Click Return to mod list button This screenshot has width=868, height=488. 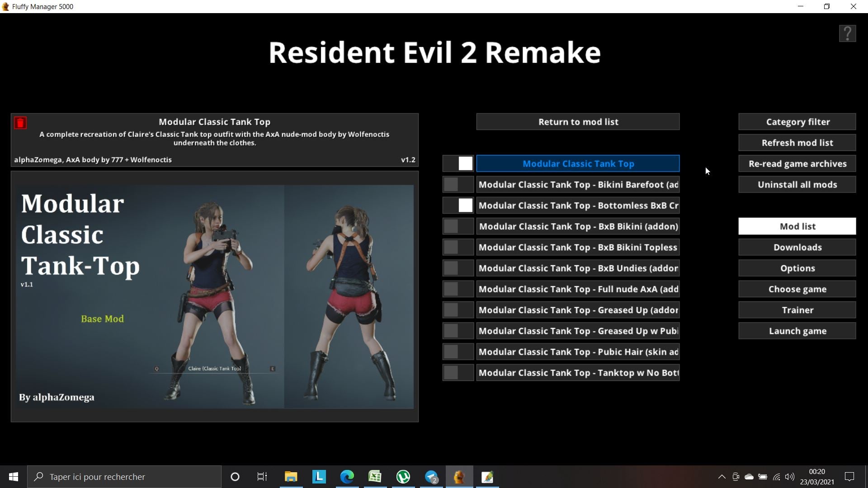pyautogui.click(x=578, y=122)
